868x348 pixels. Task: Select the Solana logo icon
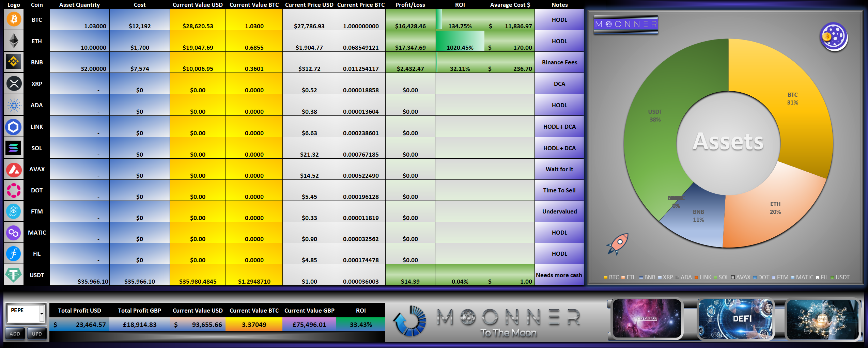click(14, 148)
